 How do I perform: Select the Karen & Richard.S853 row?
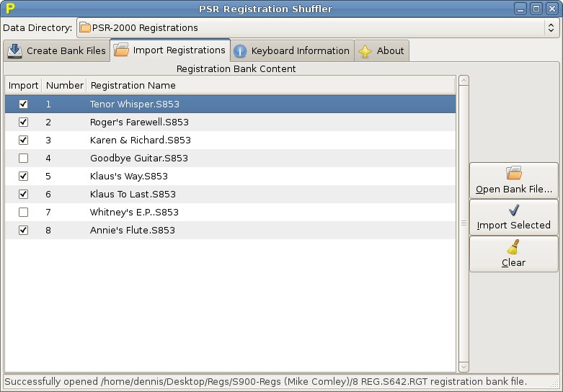[x=141, y=141]
